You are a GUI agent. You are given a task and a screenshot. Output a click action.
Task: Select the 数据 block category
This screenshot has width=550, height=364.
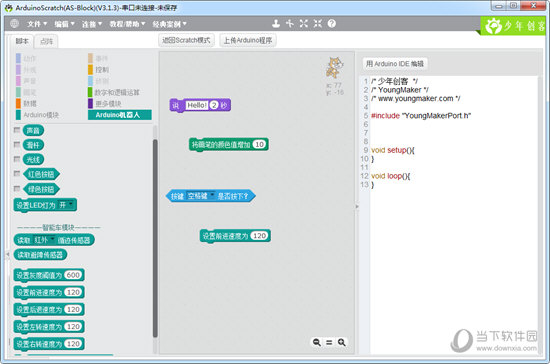(26, 104)
